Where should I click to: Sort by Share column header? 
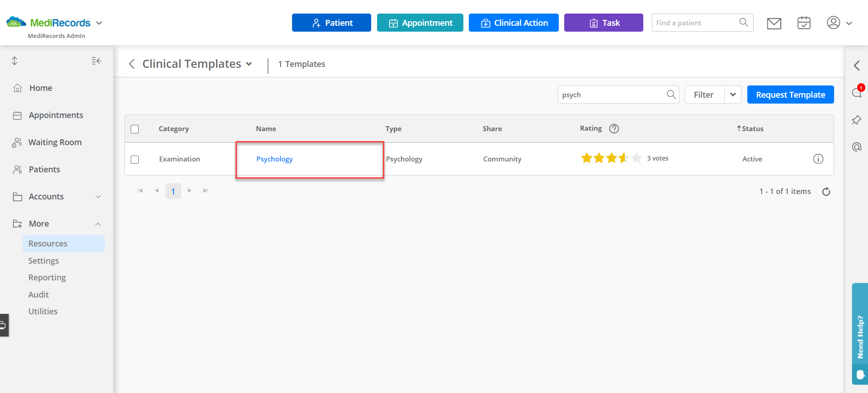[492, 128]
